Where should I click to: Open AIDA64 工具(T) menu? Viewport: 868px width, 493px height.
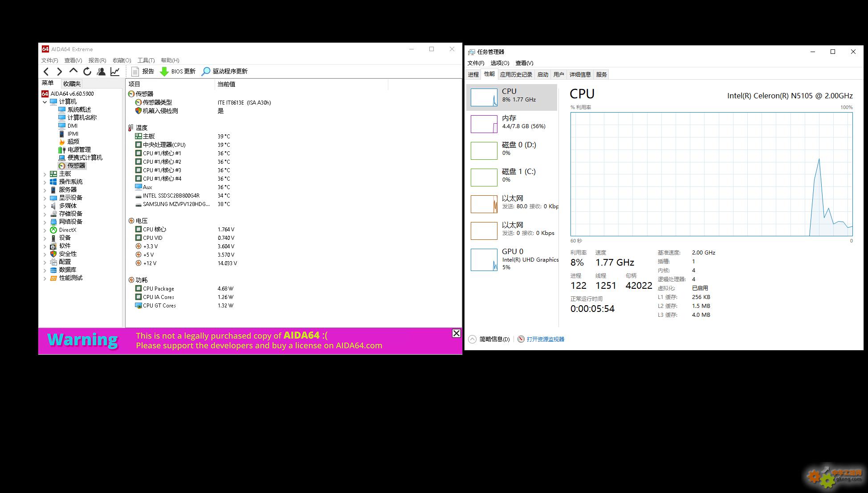coord(146,60)
